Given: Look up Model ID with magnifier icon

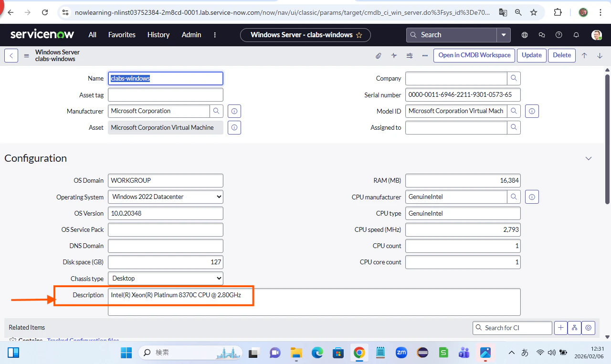Looking at the screenshot, I should pos(514,111).
